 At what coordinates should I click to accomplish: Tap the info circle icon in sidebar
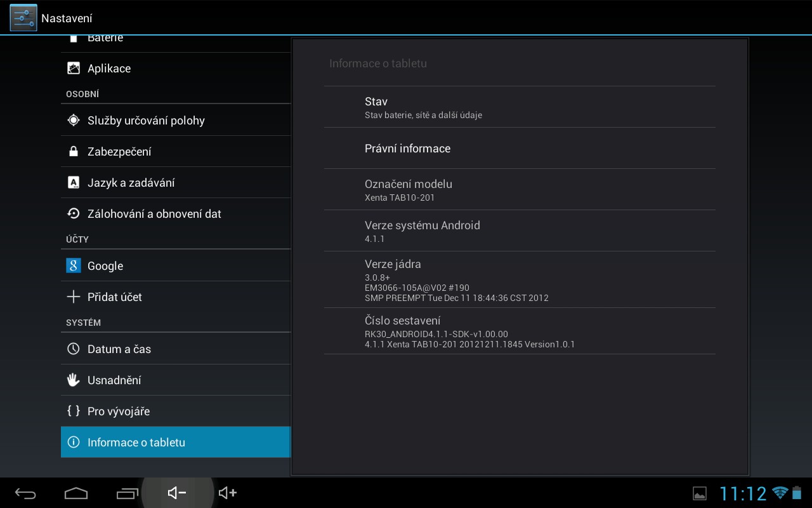(74, 442)
